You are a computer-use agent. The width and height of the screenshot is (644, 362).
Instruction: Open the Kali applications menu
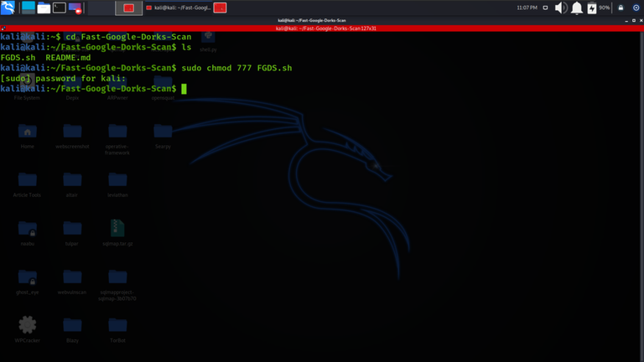[8, 8]
